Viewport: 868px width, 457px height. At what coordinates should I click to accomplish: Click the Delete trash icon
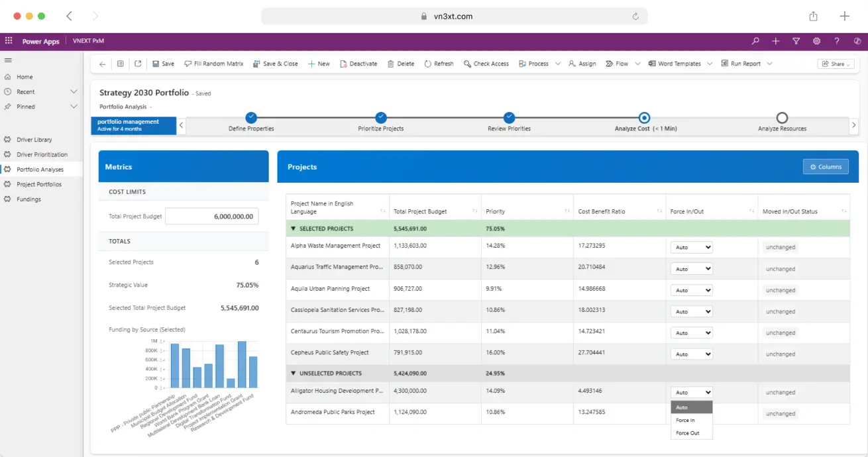[x=391, y=64]
